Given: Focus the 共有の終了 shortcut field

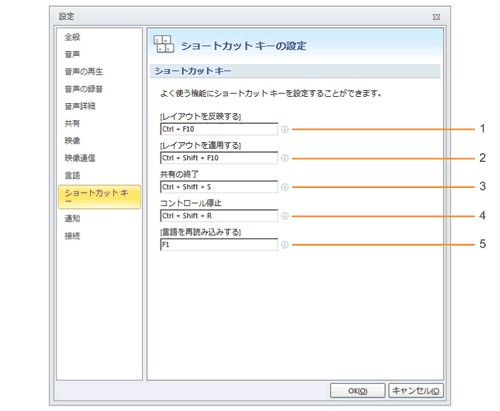Looking at the screenshot, I should [219, 187].
